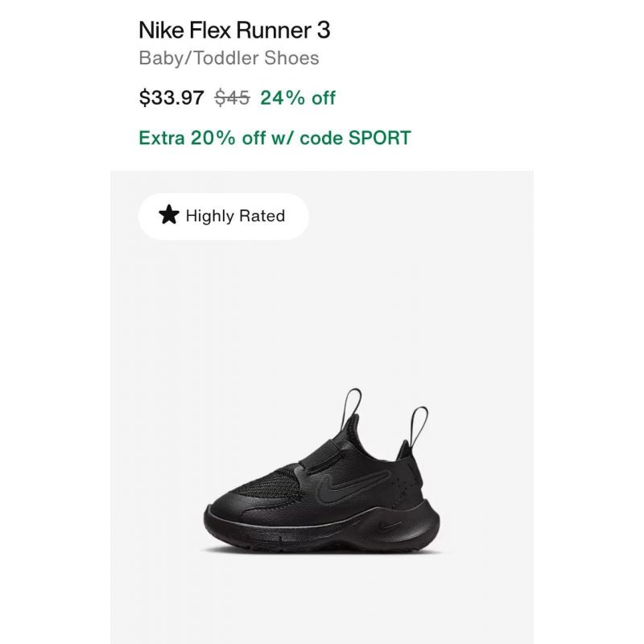Image resolution: width=644 pixels, height=644 pixels.
Task: Open the Extra 20% off promo message
Action: tap(275, 138)
